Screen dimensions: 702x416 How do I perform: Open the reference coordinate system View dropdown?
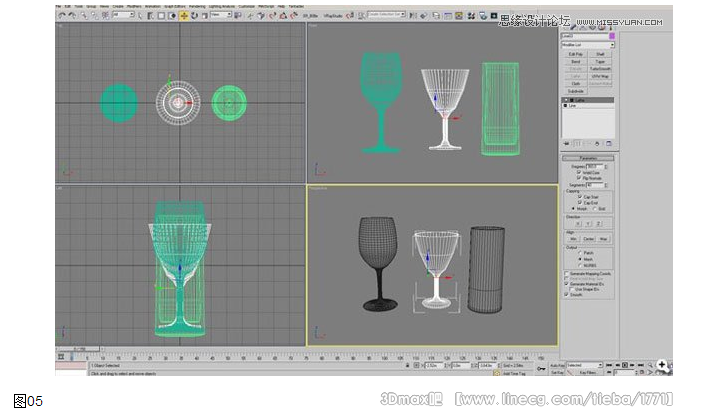(221, 15)
